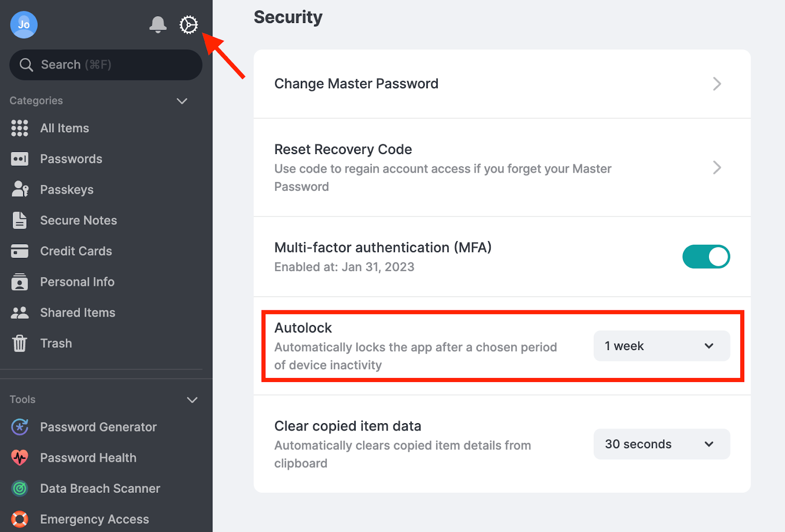Screen dimensions: 785x532
Task: Disable Multi-factor authentication toggle
Action: (x=706, y=256)
